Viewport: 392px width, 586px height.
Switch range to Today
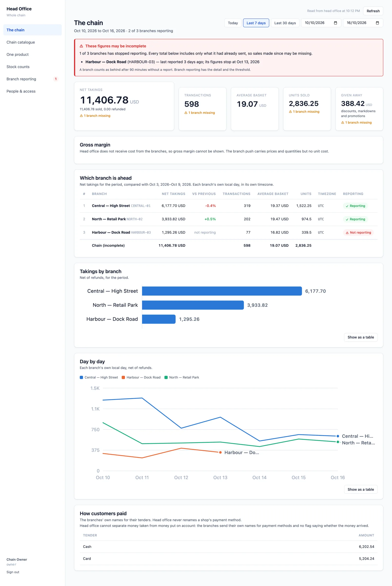[233, 23]
